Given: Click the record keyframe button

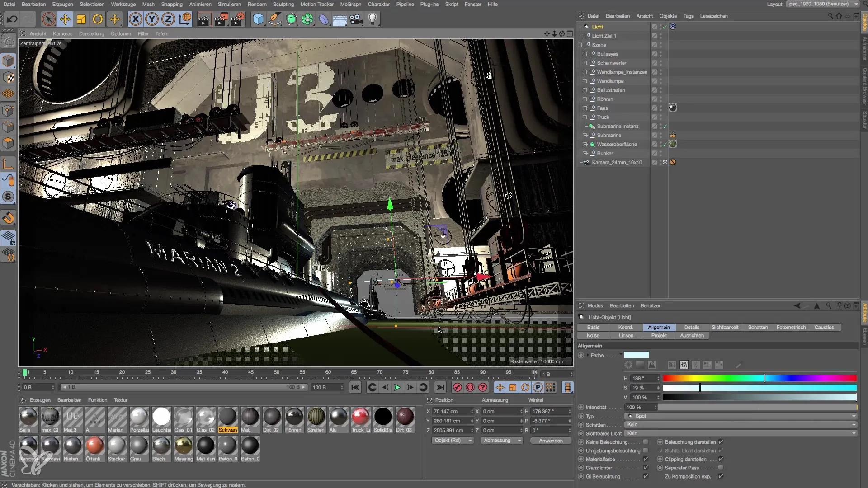Looking at the screenshot, I should pyautogui.click(x=458, y=387).
